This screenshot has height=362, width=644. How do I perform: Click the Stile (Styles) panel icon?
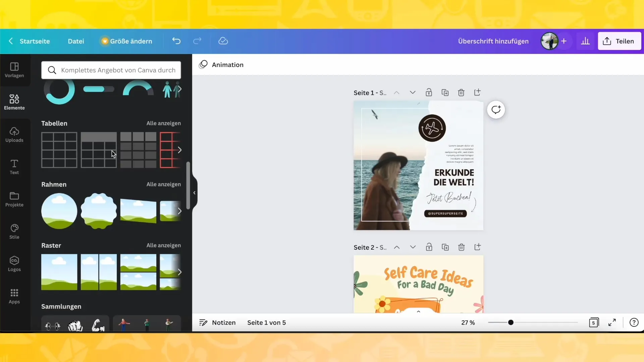(14, 231)
